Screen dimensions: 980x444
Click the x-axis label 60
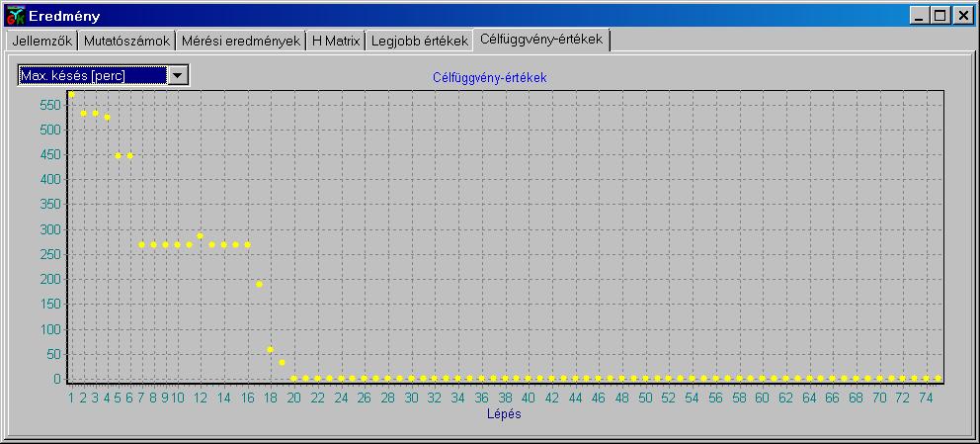click(x=762, y=398)
